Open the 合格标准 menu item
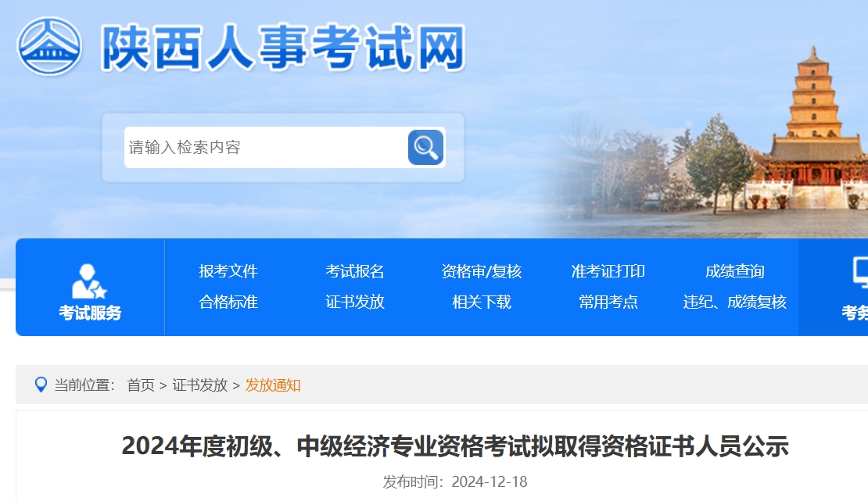The width and height of the screenshot is (868, 501). click(228, 302)
